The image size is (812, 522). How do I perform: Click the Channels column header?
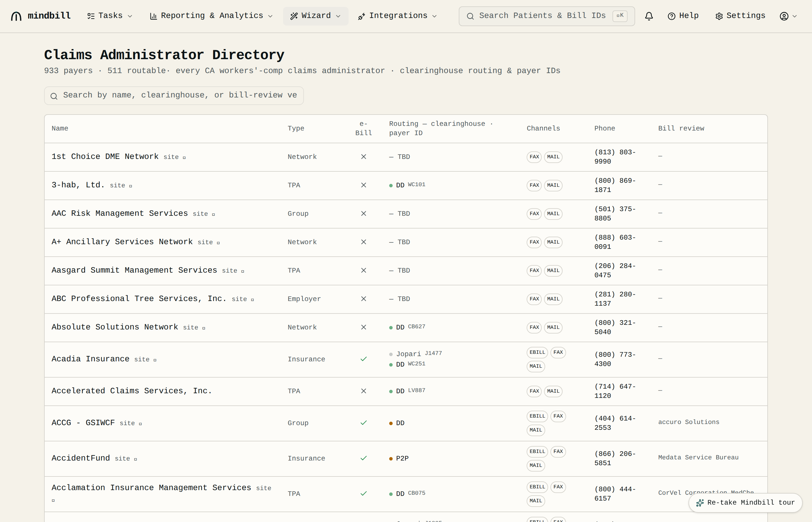click(543, 128)
